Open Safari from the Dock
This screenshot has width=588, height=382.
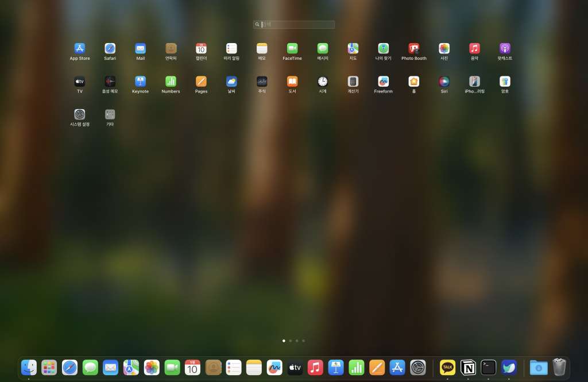(x=69, y=368)
